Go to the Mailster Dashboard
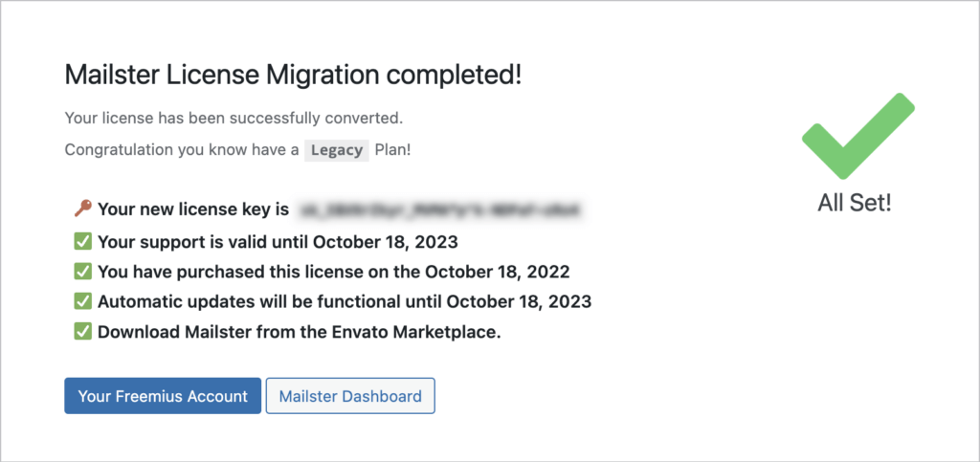The height and width of the screenshot is (462, 980). click(x=350, y=396)
